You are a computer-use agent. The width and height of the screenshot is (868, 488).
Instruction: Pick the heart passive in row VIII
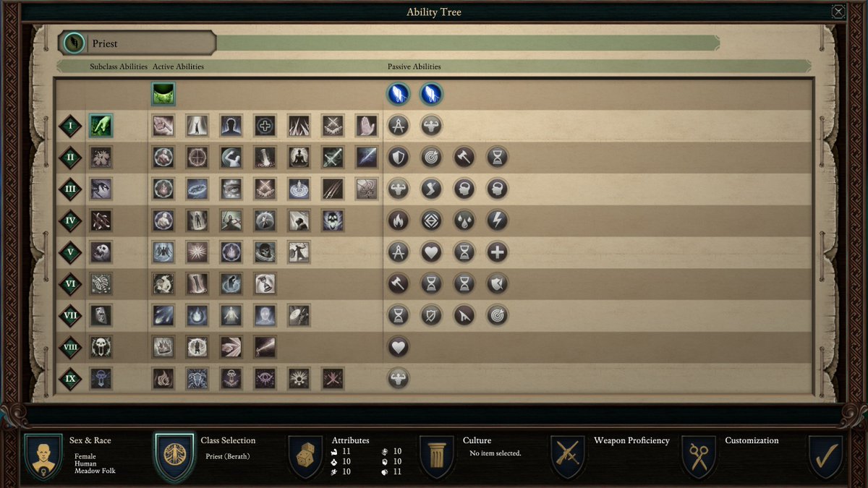click(x=399, y=347)
